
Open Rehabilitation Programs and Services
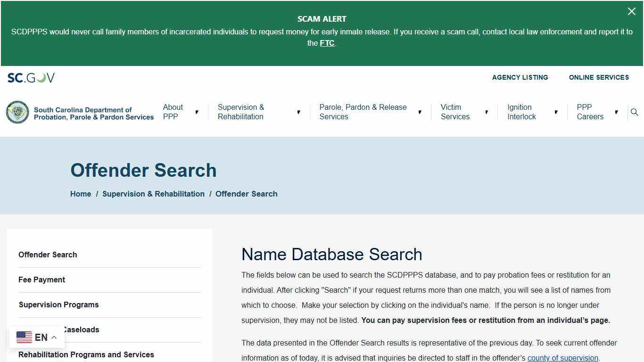(86, 354)
